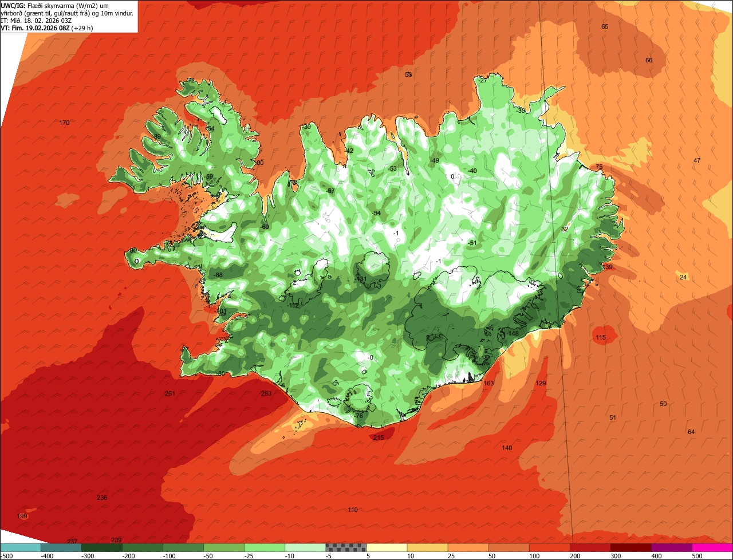This screenshot has height=560, width=733.
Task: Click the 64 value in the lower right
Action: tap(691, 432)
